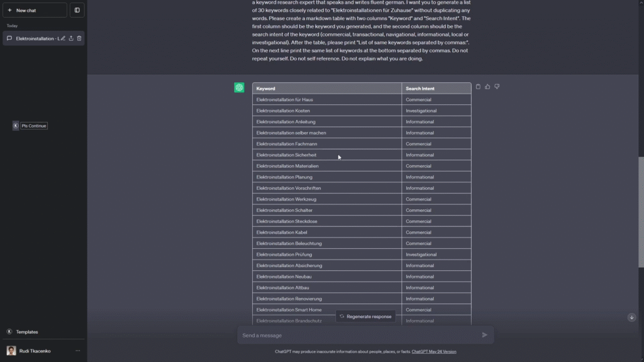Screen dimensions: 644x362
Task: Select the Elektroinstallation Altbau cell
Action: point(327,288)
